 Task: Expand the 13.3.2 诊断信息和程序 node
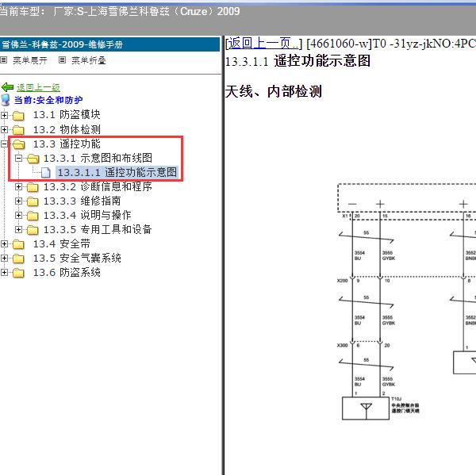(18, 186)
